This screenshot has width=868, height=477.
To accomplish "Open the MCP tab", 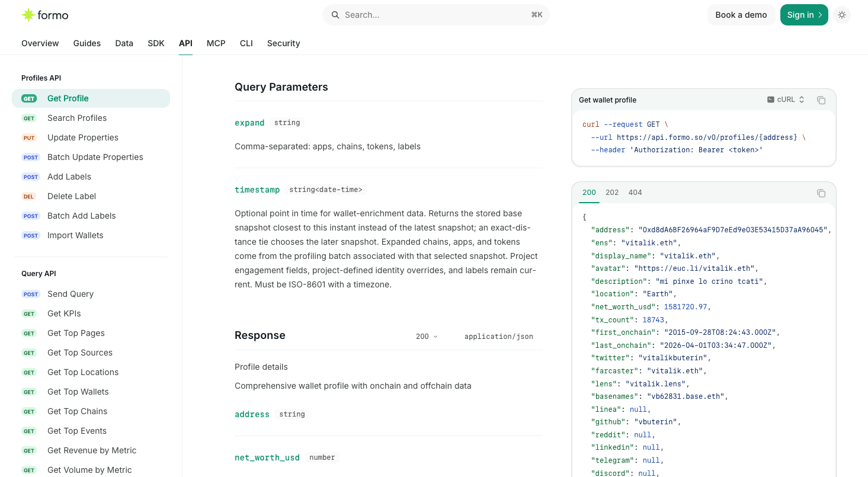I will [x=216, y=43].
